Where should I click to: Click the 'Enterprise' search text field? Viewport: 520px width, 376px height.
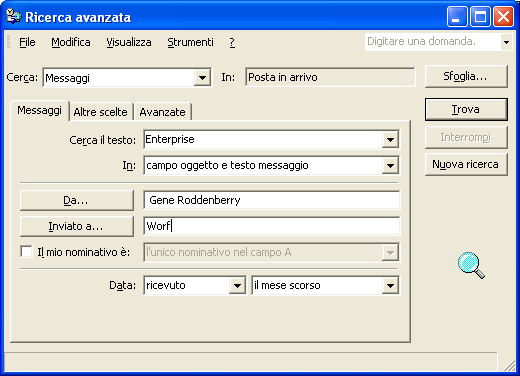[263, 139]
